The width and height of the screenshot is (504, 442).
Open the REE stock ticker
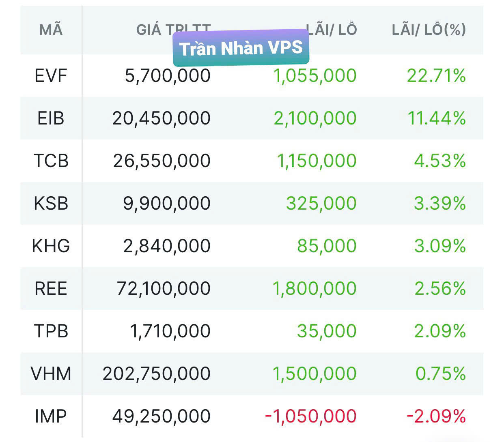coord(51,289)
